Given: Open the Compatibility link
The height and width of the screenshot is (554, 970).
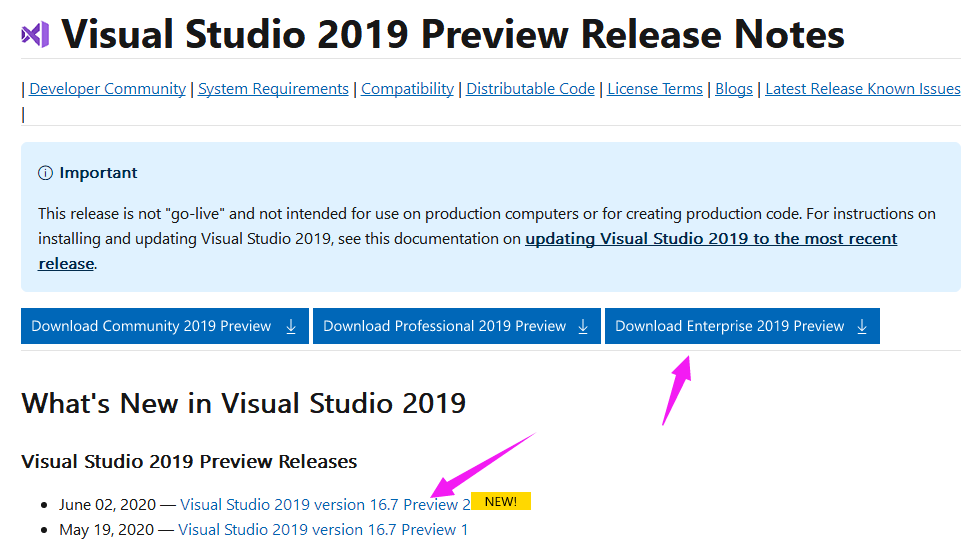Looking at the screenshot, I should pyautogui.click(x=407, y=89).
